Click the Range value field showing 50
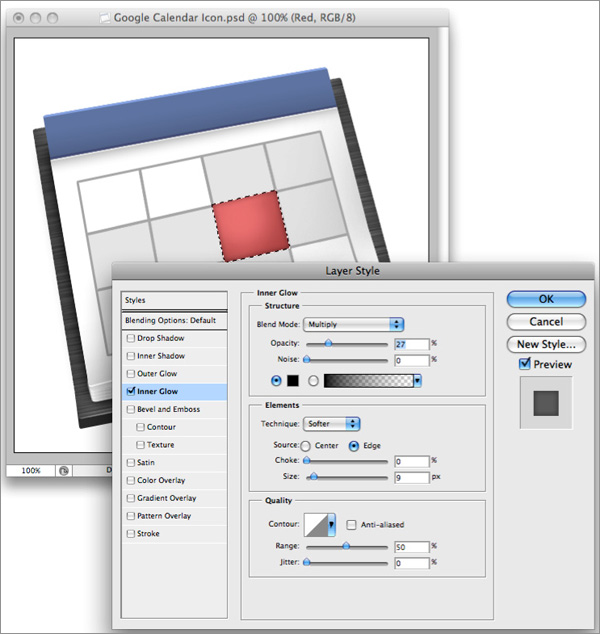 412,547
